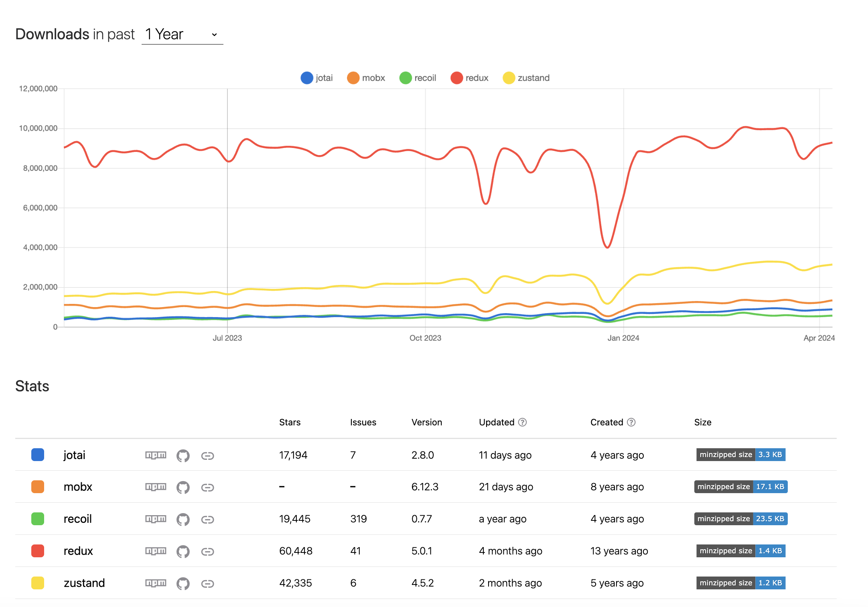The height and width of the screenshot is (607, 868).
Task: Click the Created column help icon
Action: click(631, 422)
